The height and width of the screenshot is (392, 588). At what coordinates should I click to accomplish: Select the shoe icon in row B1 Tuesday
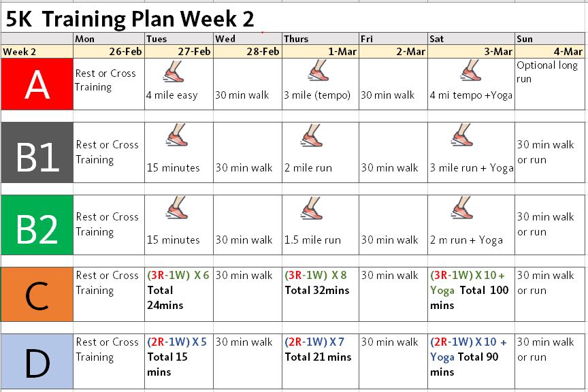click(177, 135)
